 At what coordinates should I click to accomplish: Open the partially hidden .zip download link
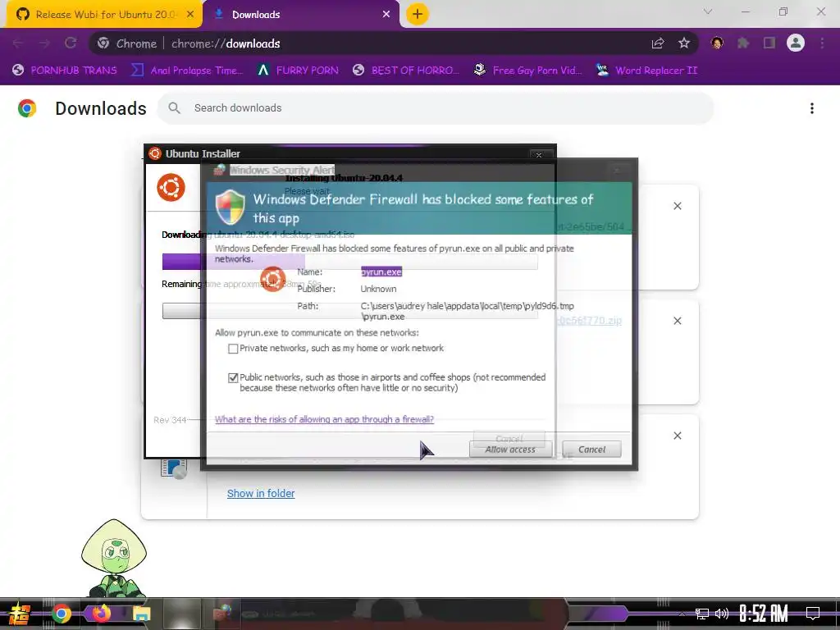(x=589, y=321)
